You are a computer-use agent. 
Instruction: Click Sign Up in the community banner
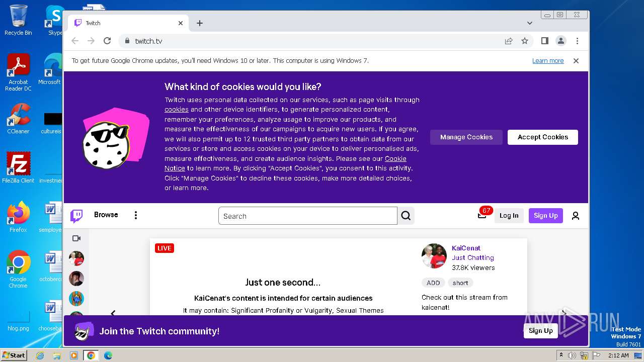(x=541, y=331)
